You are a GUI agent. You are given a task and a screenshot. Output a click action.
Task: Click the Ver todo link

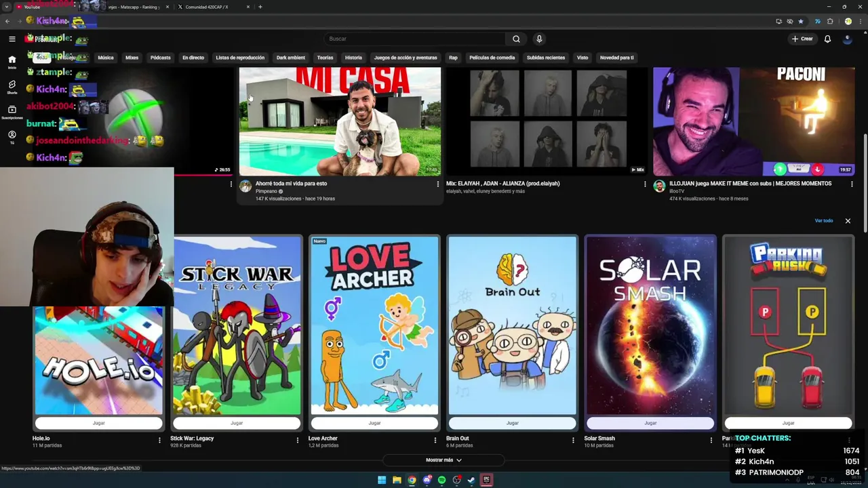(x=824, y=220)
